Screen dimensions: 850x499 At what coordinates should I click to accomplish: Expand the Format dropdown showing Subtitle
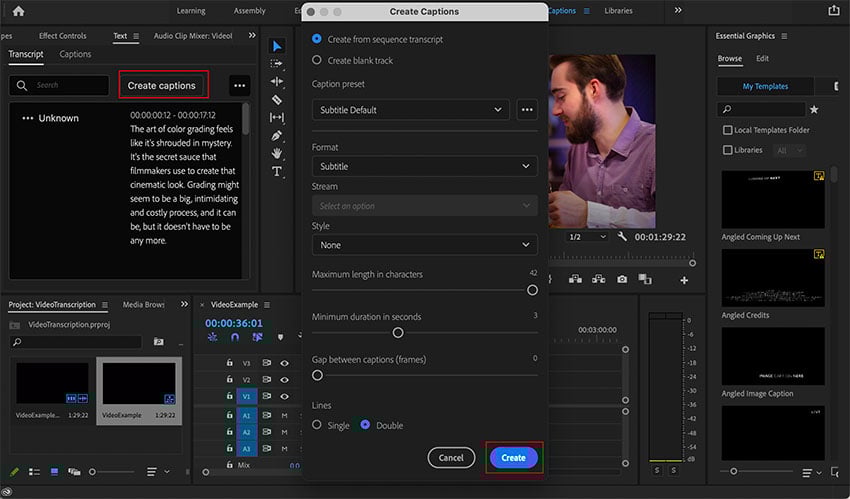tap(424, 166)
